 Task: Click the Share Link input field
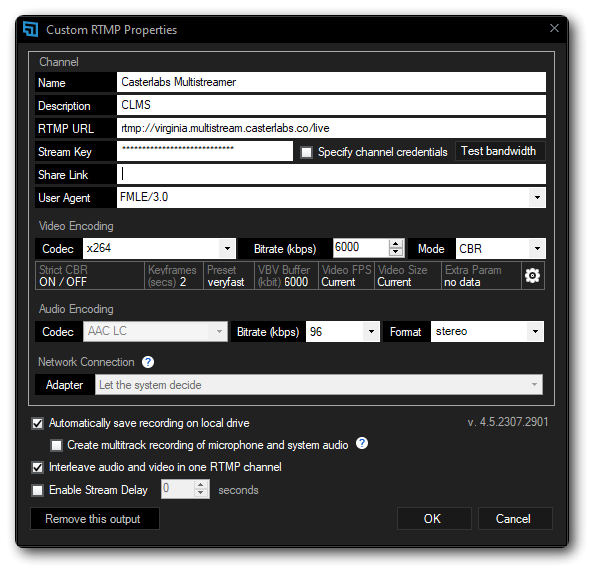(x=331, y=174)
